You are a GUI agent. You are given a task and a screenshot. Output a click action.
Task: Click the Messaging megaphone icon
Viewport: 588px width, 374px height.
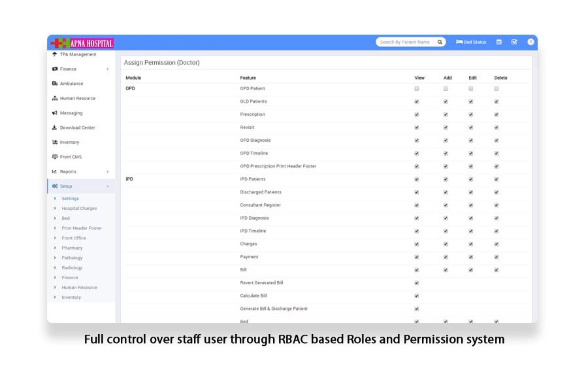point(55,113)
